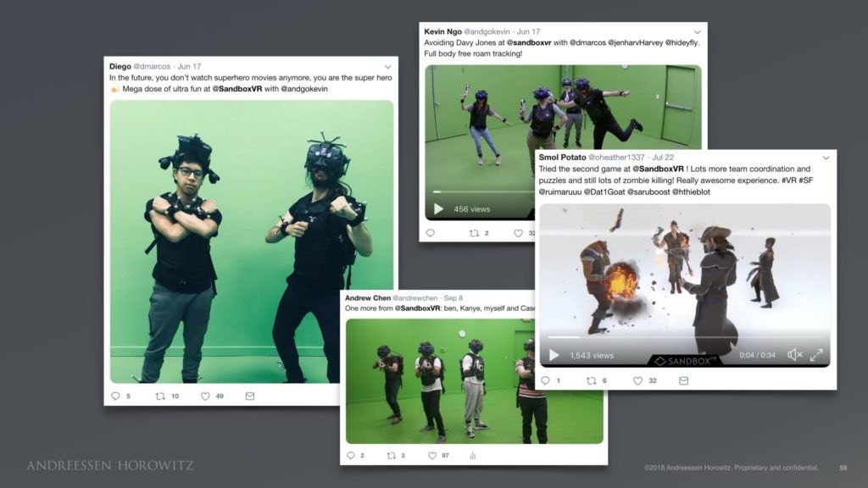
Task: Open the Jun 17 timestamp on Diego's tweet
Action: coord(189,66)
